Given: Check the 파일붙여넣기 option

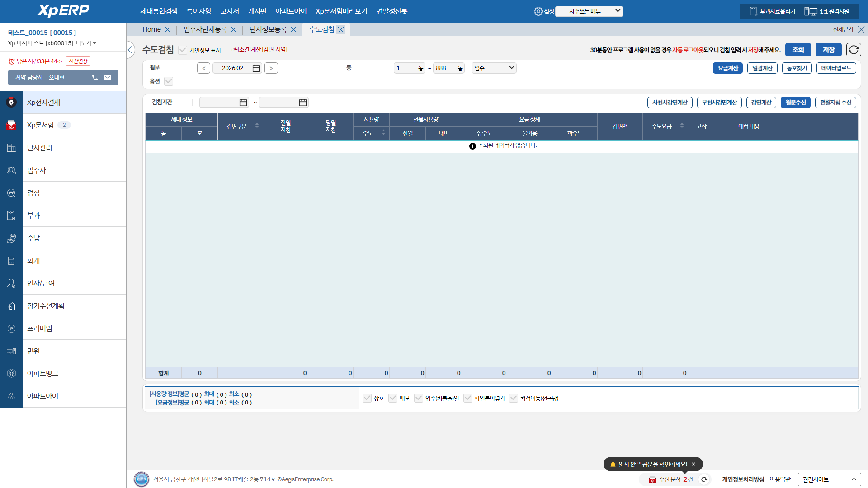Looking at the screenshot, I should [468, 398].
